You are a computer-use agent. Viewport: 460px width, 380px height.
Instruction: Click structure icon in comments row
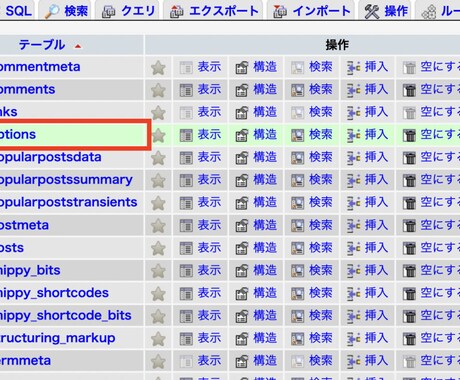242,90
